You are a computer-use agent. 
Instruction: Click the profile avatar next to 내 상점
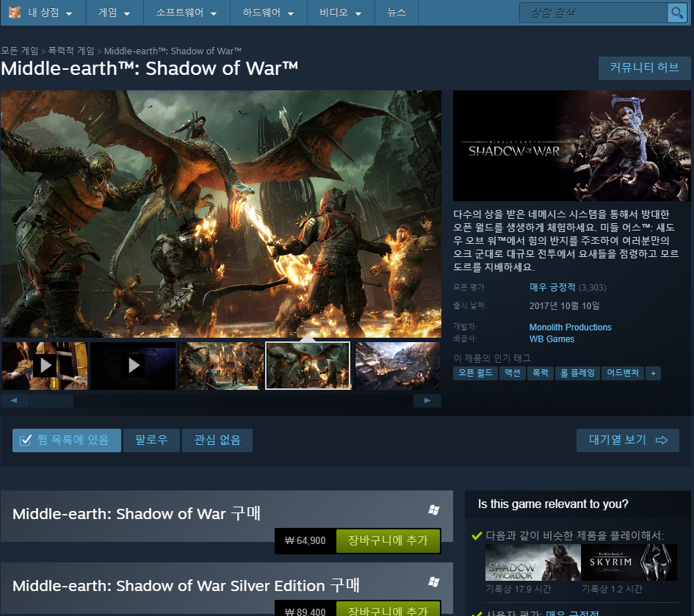pos(15,12)
